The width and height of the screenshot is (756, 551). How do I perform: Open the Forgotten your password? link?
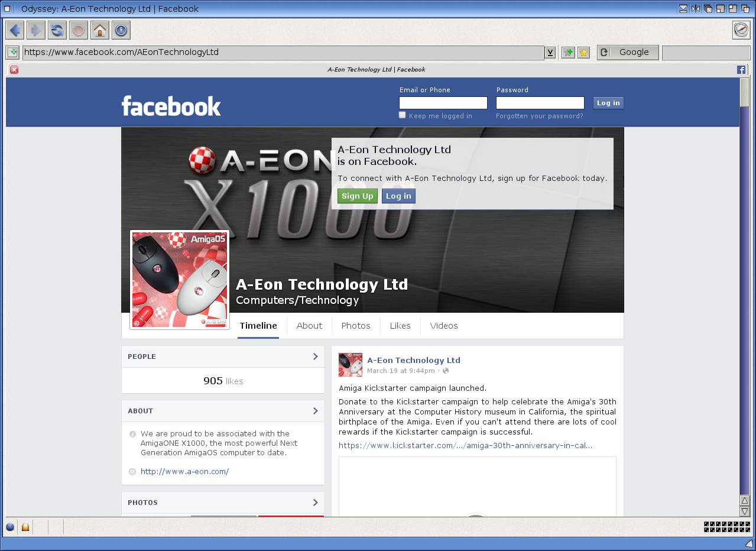pos(540,116)
